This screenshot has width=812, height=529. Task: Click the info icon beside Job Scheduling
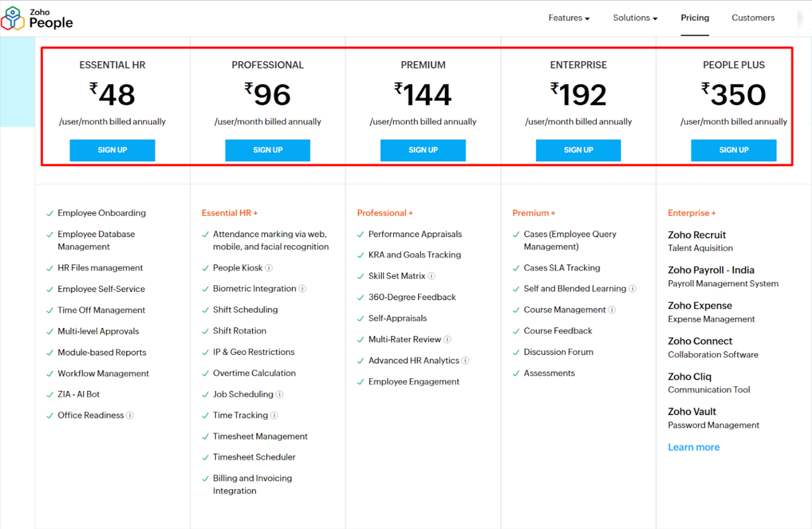click(x=280, y=394)
